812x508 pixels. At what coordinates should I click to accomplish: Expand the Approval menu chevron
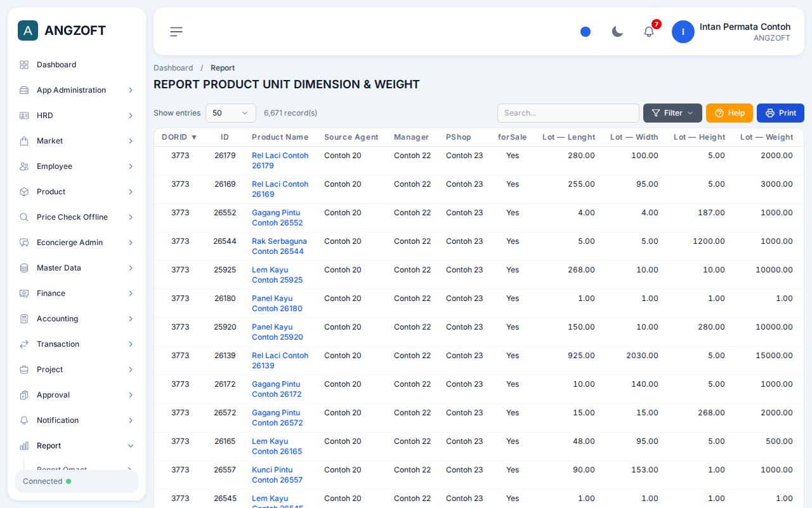point(131,395)
